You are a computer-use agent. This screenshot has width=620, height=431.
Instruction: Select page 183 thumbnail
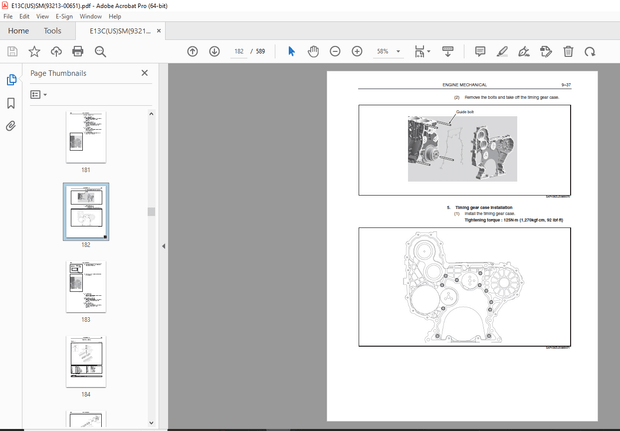click(x=86, y=287)
